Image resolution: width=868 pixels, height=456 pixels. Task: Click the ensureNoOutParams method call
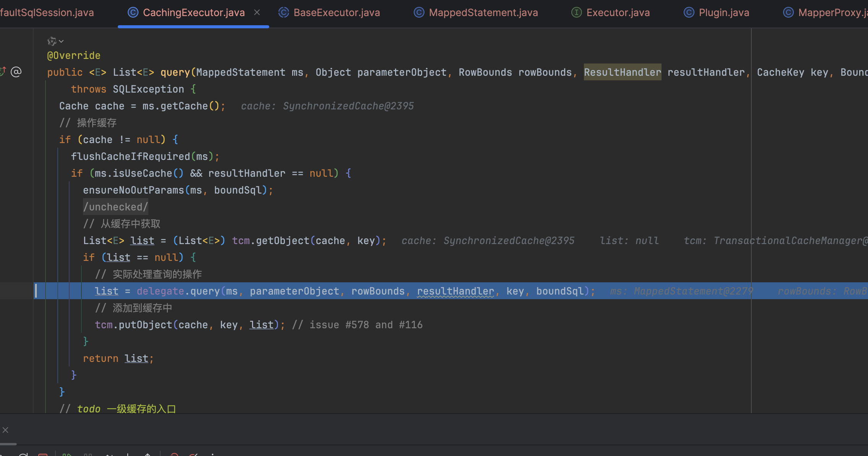point(133,190)
